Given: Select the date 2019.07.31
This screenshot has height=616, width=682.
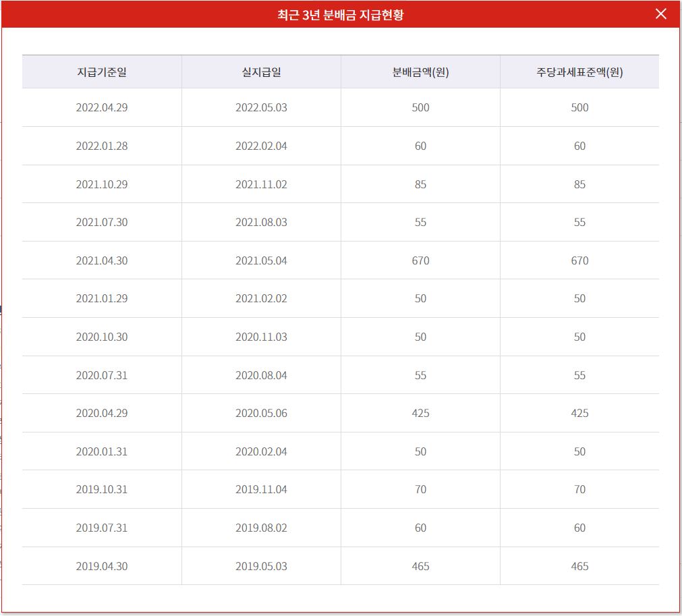Looking at the screenshot, I should 102,528.
